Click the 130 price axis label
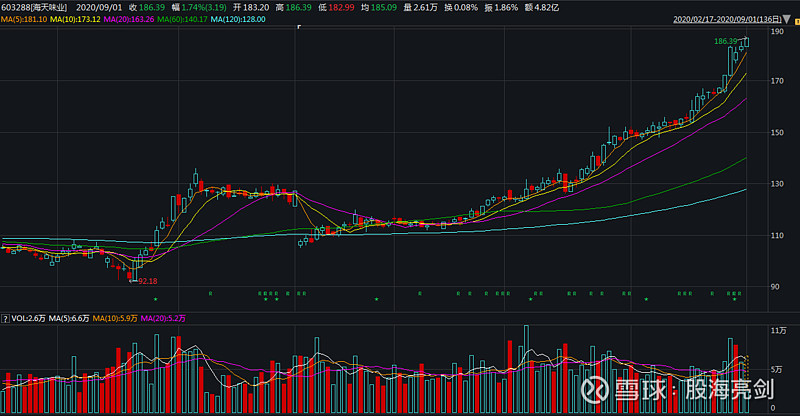This screenshot has width=800, height=416. click(777, 184)
